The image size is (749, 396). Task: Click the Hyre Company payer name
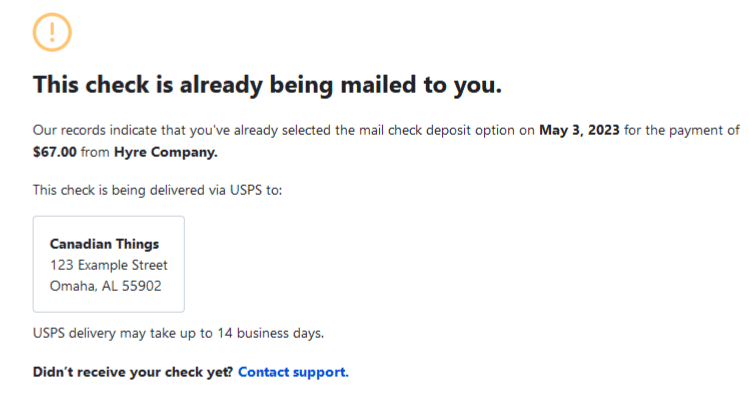(166, 152)
